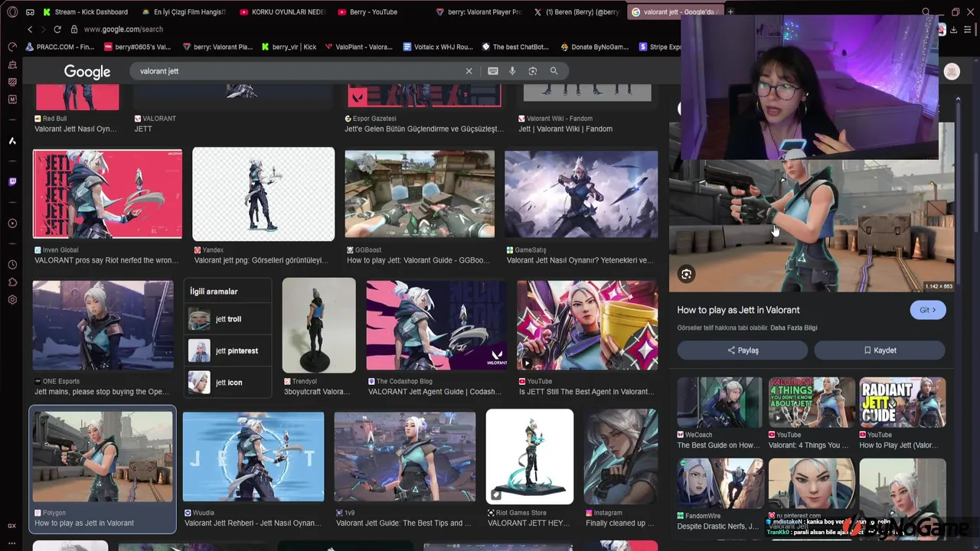Screen dimensions: 980x551
Task: Clear the search query with the X
Action: (x=469, y=71)
